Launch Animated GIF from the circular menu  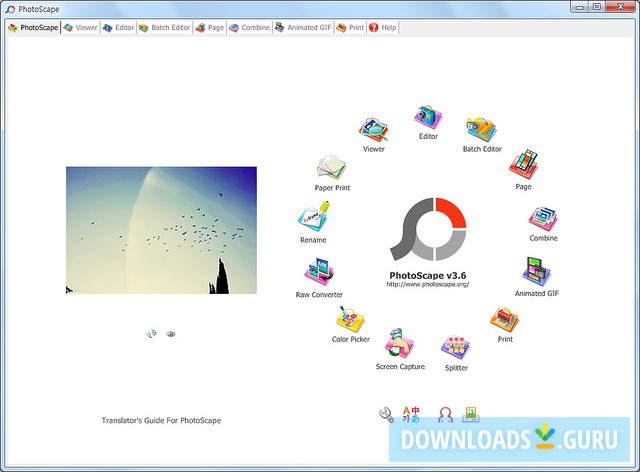click(536, 272)
